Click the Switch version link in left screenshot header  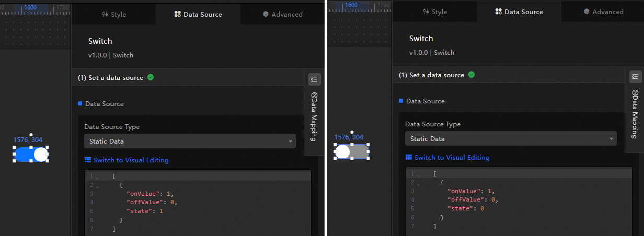pos(111,55)
